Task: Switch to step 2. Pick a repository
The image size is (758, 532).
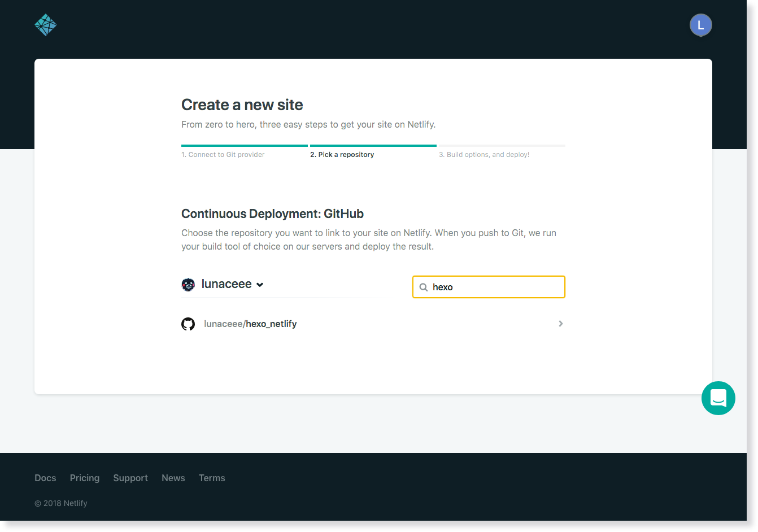Action: [x=342, y=154]
